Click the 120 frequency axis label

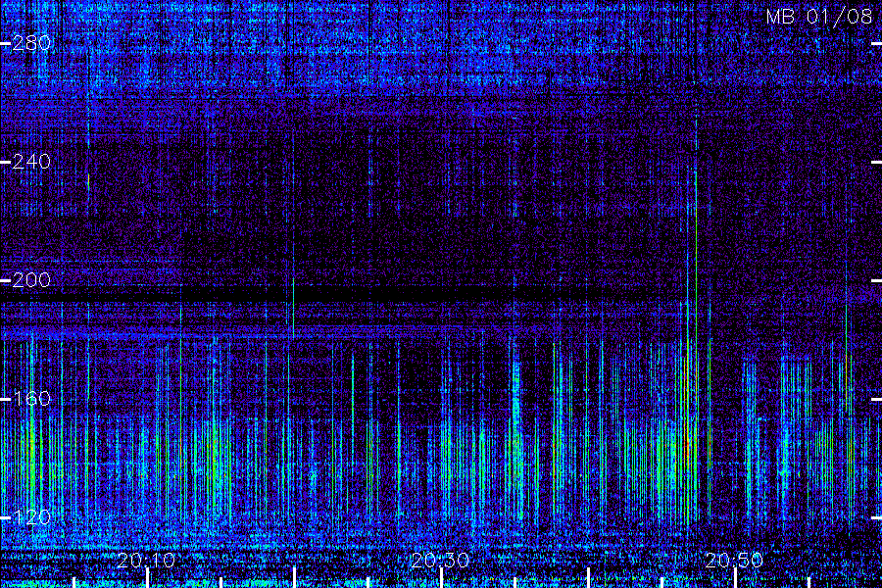31,517
